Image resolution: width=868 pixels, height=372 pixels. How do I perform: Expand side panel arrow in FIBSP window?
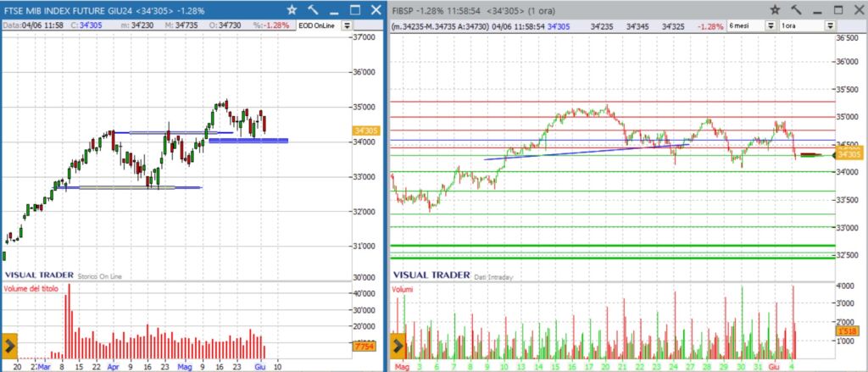[x=398, y=347]
